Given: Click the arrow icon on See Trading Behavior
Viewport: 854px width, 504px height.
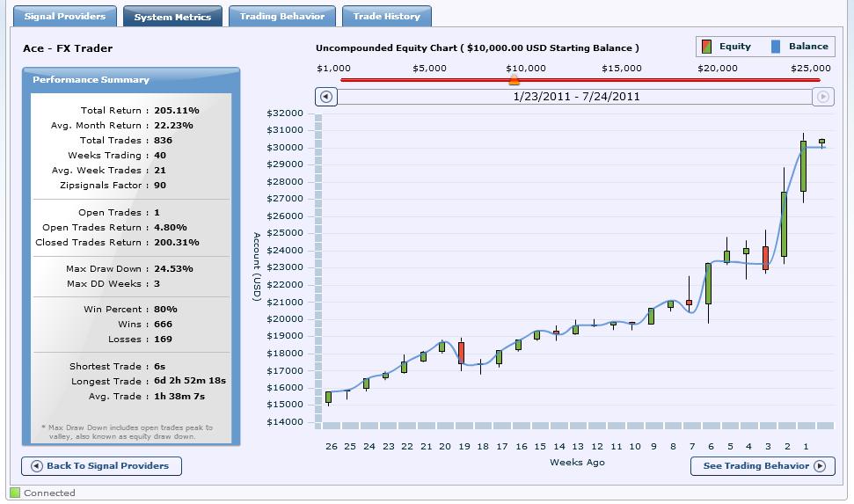Looking at the screenshot, I should click(820, 466).
